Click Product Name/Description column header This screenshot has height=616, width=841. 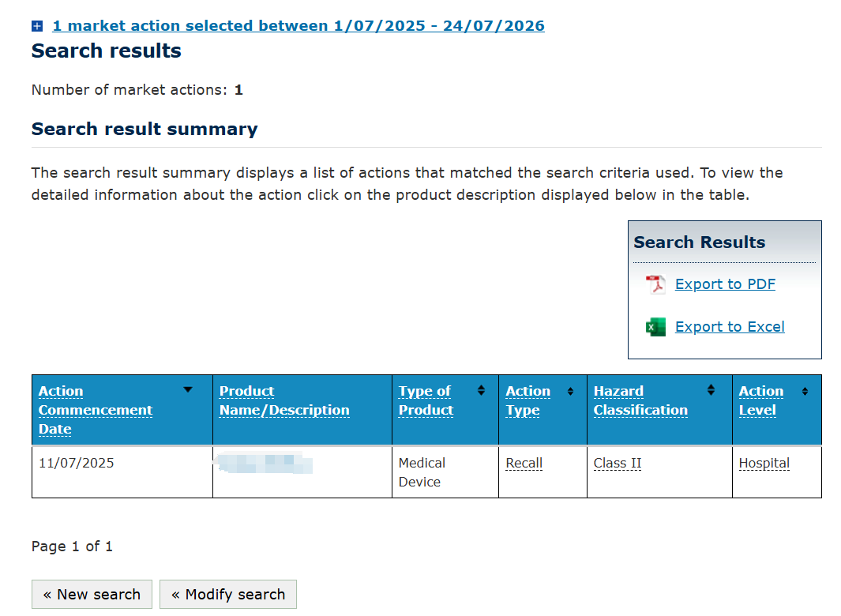[x=284, y=400]
